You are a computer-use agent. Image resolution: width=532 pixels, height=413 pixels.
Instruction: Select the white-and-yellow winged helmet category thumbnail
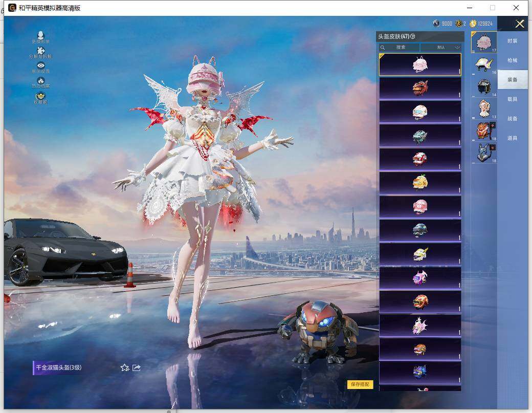point(483,64)
